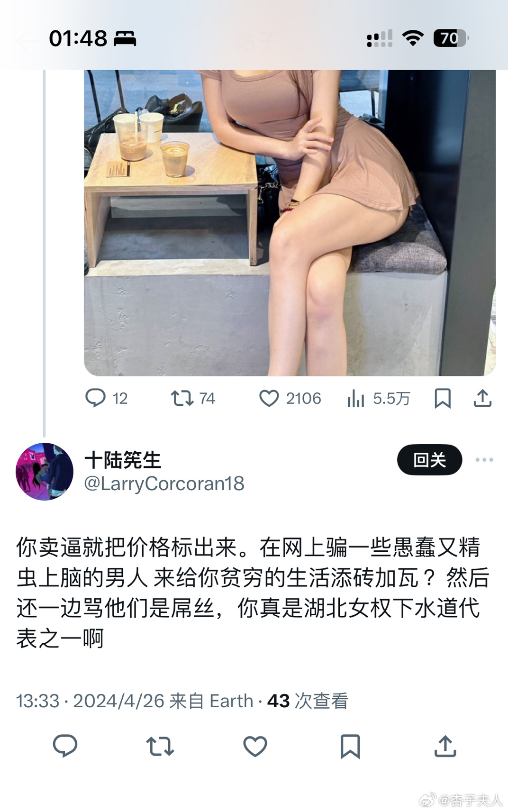Share the main post at bottom right
The image size is (508, 812).
pos(445,746)
